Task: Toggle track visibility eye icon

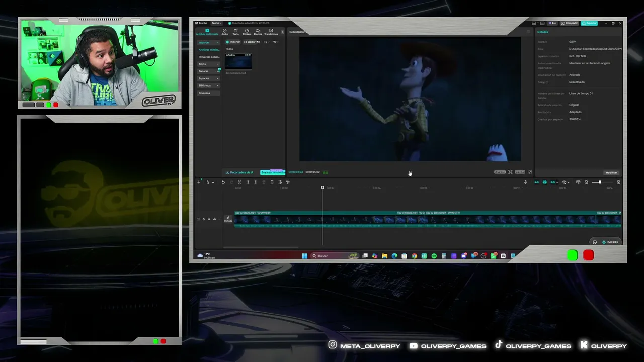Action: pos(209,219)
